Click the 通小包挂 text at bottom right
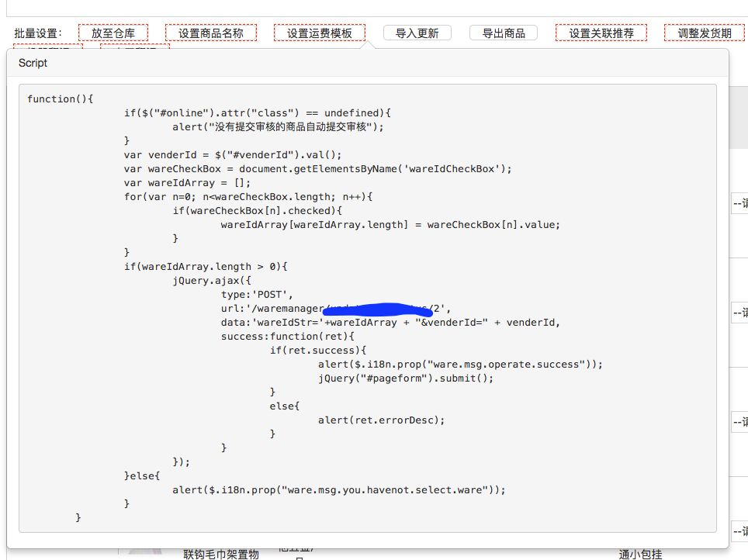748x560 pixels. pyautogui.click(x=641, y=555)
